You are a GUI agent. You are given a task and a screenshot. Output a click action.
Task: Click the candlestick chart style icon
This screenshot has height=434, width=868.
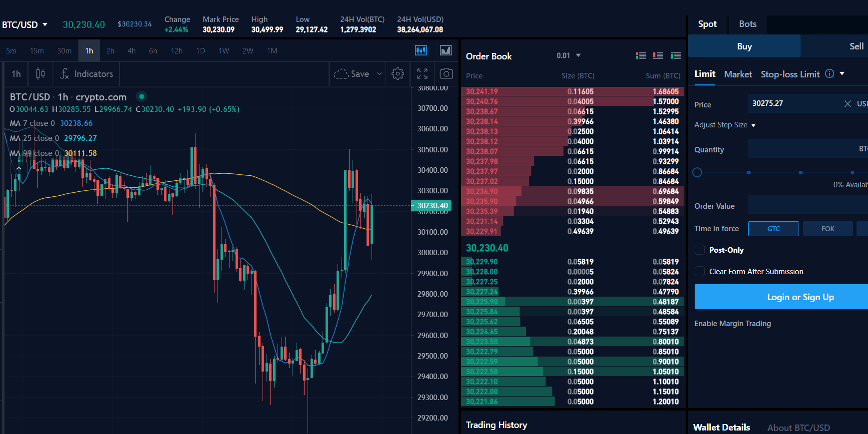(x=40, y=74)
